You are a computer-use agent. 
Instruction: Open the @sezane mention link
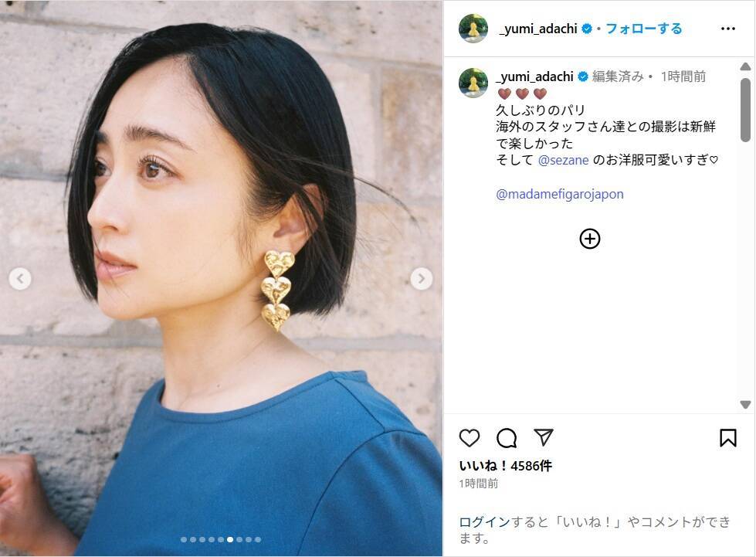click(563, 160)
